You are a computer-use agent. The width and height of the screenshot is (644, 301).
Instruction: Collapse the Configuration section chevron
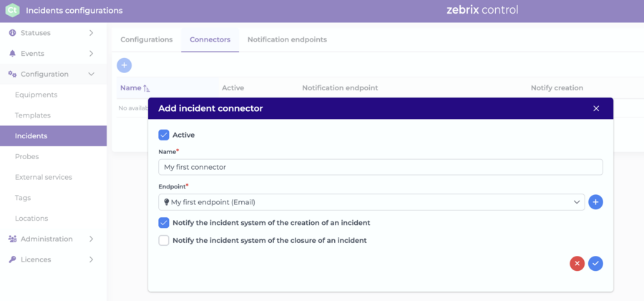[x=91, y=74]
